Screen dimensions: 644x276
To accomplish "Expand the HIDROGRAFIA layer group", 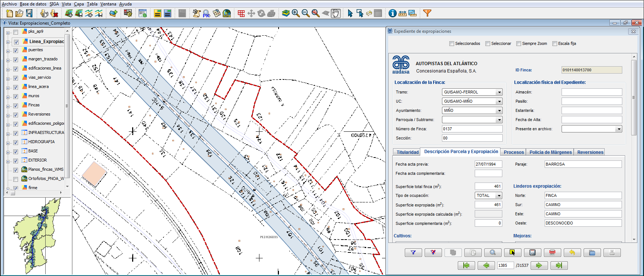I will (8, 142).
